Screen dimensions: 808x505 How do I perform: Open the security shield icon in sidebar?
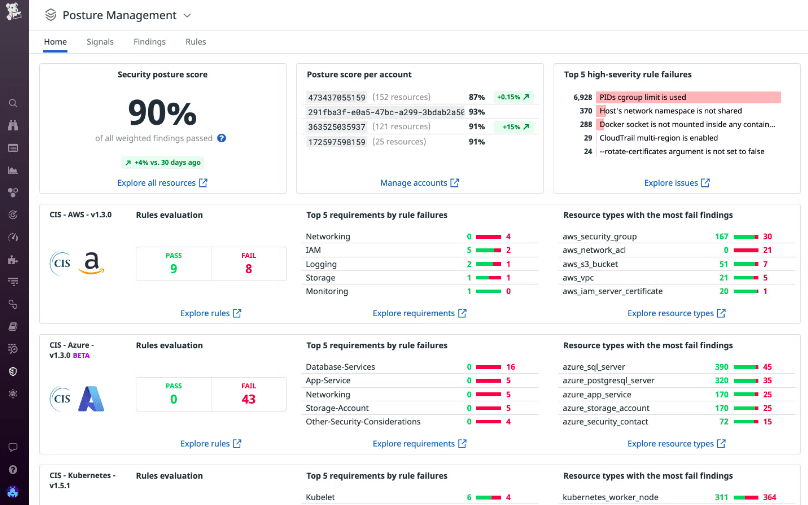point(13,372)
